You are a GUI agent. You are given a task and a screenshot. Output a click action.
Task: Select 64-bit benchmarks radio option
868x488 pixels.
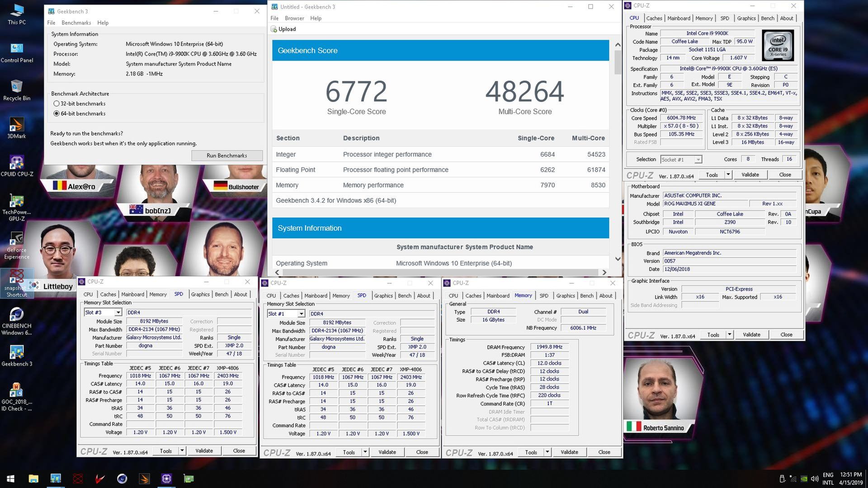(57, 113)
